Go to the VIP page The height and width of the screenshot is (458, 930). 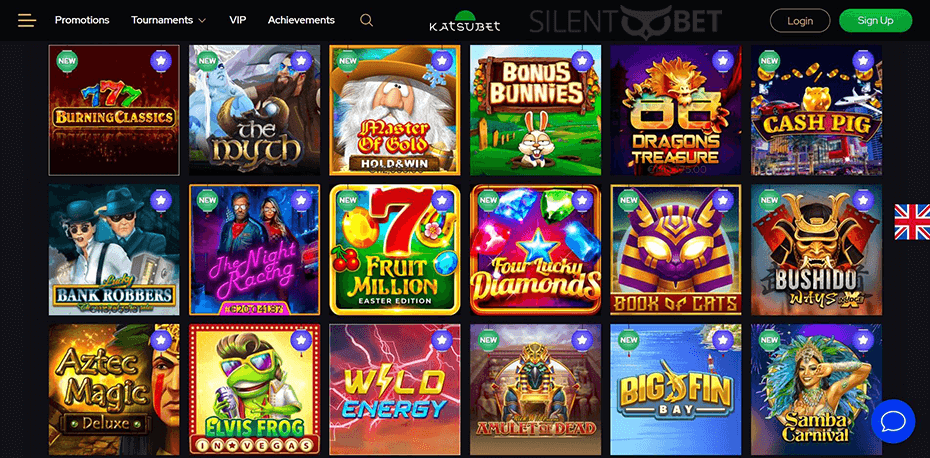237,20
